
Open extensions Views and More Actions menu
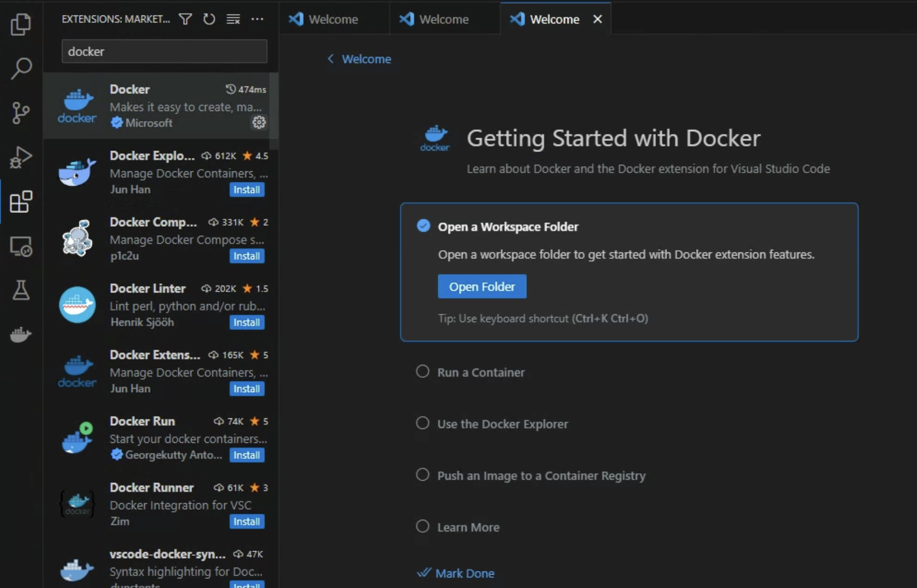click(257, 19)
